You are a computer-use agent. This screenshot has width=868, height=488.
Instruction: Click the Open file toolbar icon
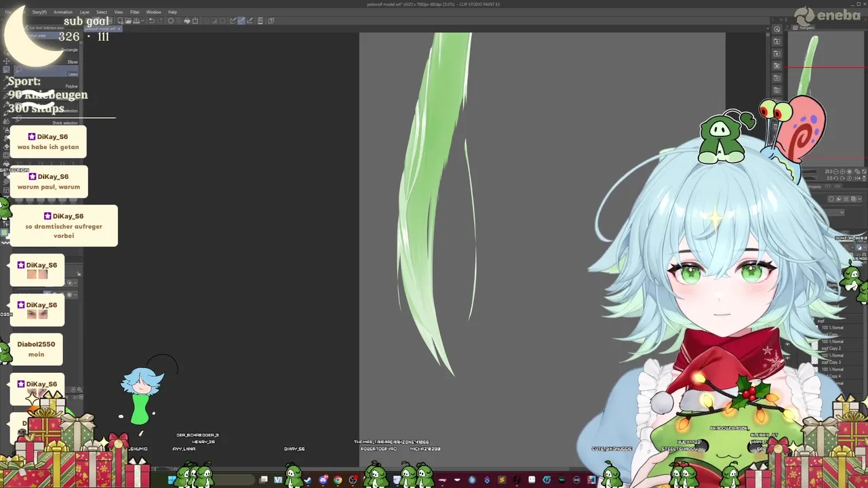coord(128,20)
